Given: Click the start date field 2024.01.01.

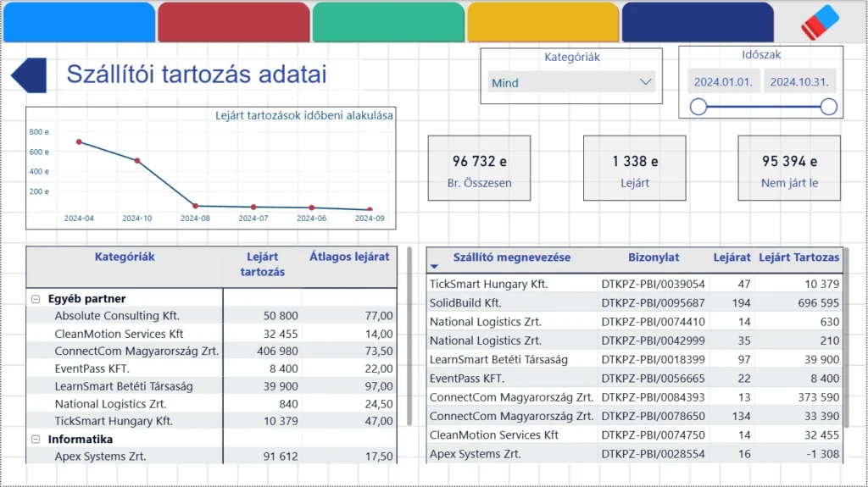Looking at the screenshot, I should pyautogui.click(x=723, y=82).
